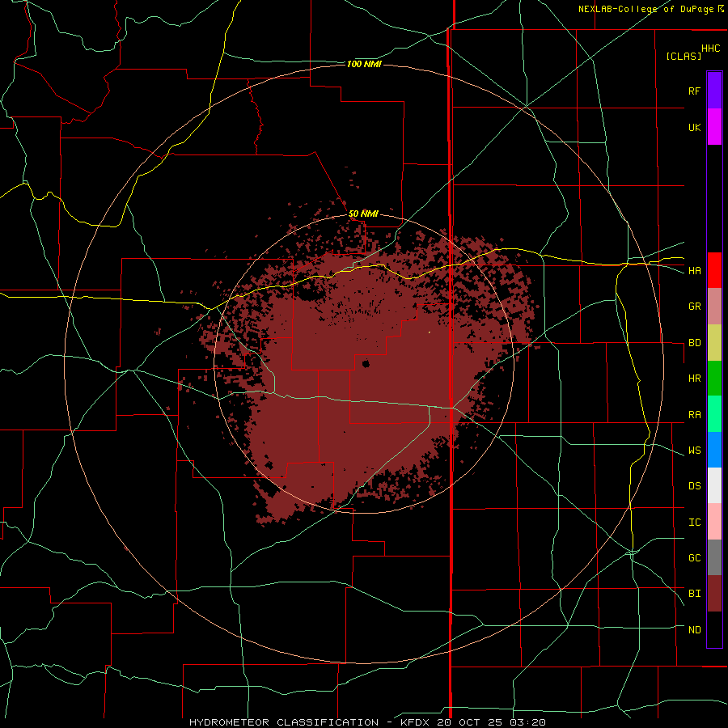Screen dimensions: 728x728
Task: Click the BD legend label
Action: click(x=694, y=343)
